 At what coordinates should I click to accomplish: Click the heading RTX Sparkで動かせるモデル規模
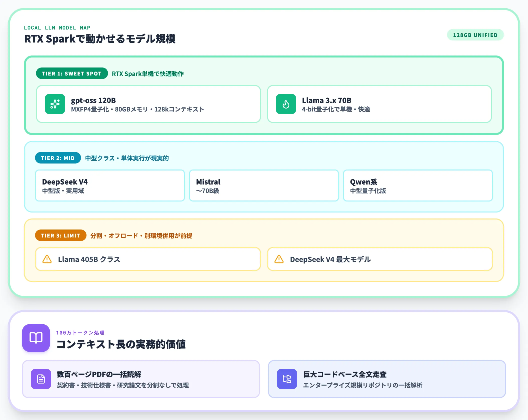[100, 39]
